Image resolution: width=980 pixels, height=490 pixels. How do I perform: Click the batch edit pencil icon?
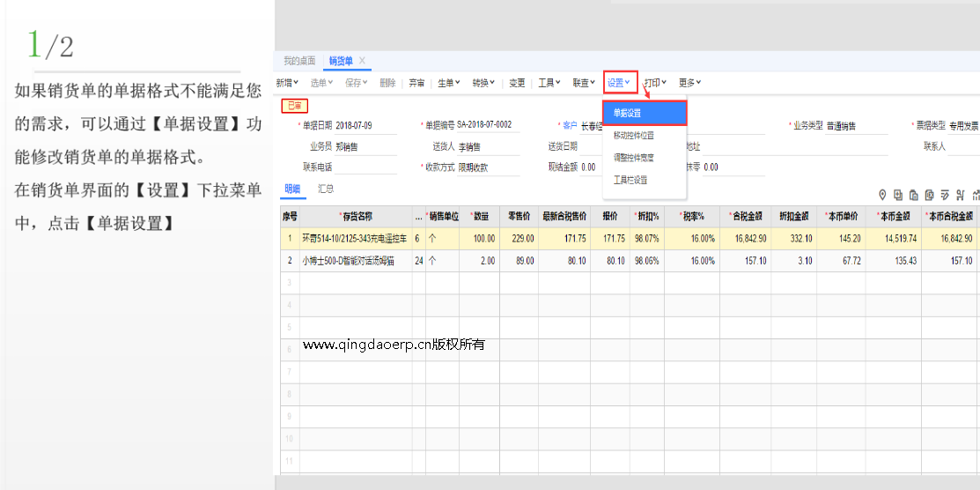coord(945,195)
